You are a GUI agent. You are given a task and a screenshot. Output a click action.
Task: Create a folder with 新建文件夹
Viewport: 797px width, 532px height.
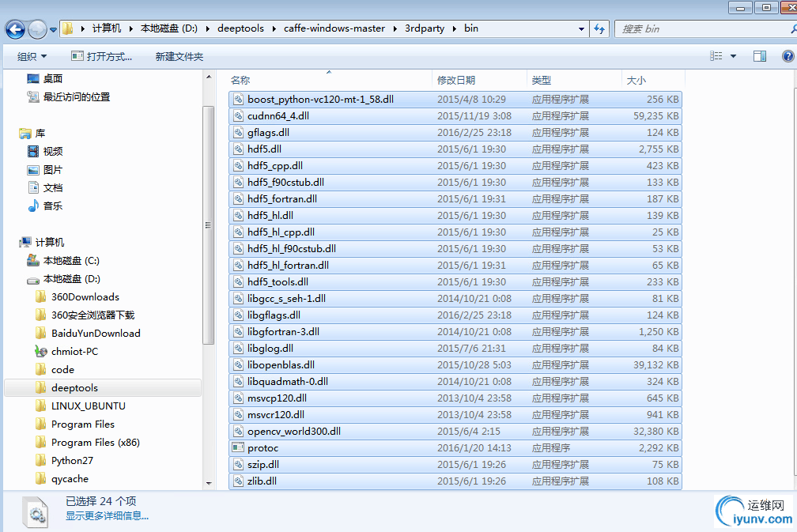179,56
